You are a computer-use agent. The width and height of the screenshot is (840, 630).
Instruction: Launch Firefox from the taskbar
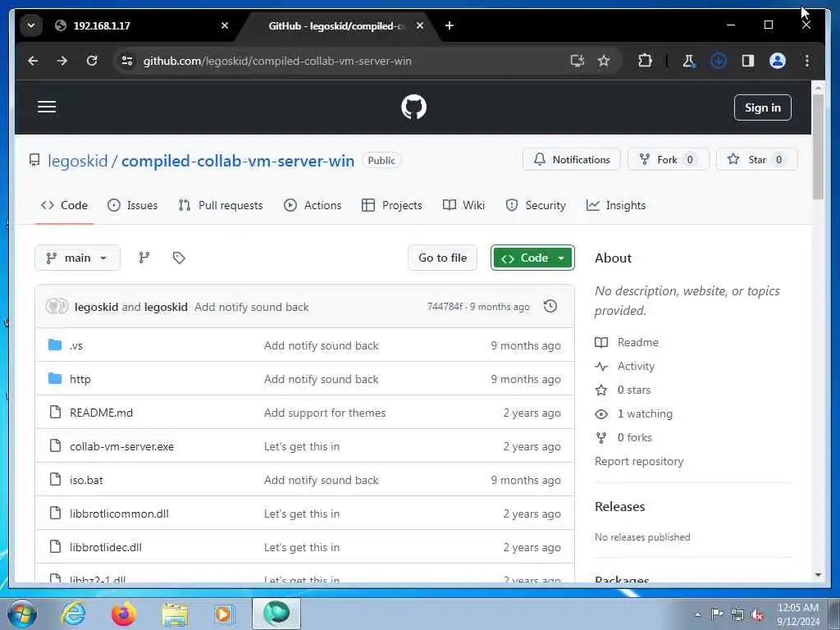click(124, 614)
